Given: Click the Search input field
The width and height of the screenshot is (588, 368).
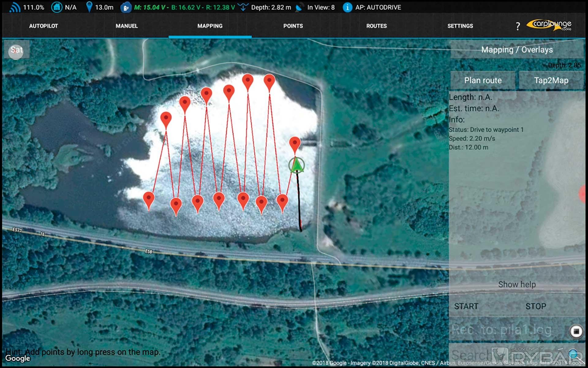Looking at the screenshot, I should click(x=472, y=355).
